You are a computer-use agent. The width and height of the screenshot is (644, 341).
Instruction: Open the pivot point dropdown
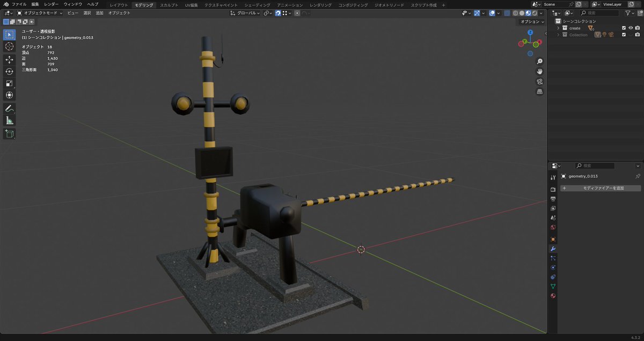tap(268, 13)
